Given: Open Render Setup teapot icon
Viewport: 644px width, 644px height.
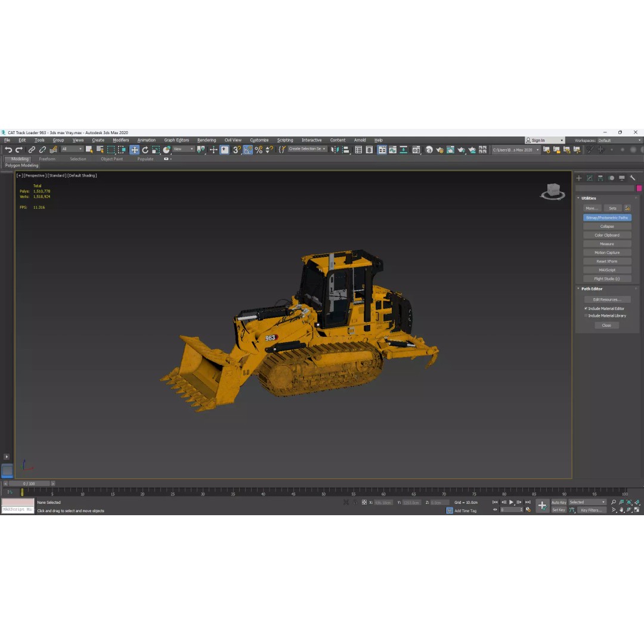Looking at the screenshot, I should pos(439,150).
